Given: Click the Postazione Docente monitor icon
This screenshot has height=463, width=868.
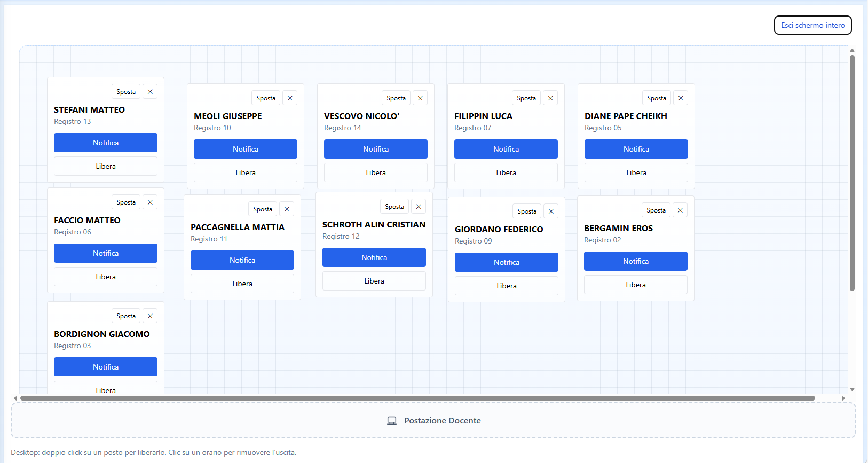Looking at the screenshot, I should tap(392, 421).
